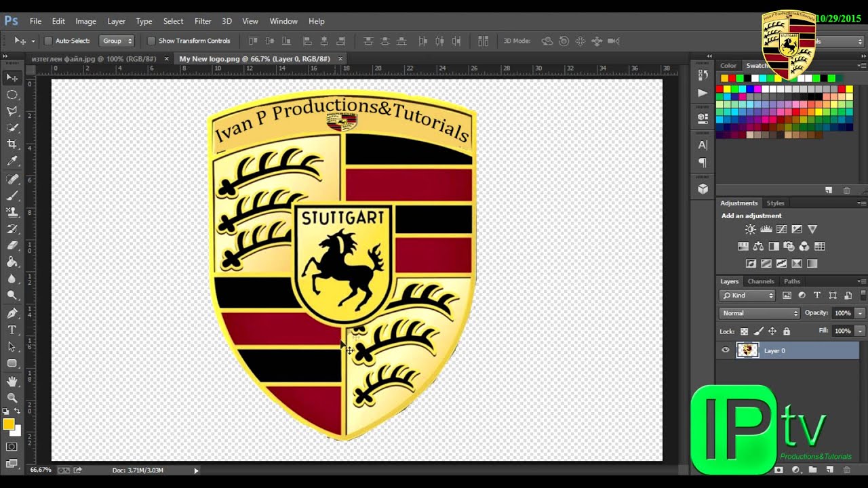The width and height of the screenshot is (868, 488).
Task: Expand status bar info arrow
Action: [x=196, y=470]
